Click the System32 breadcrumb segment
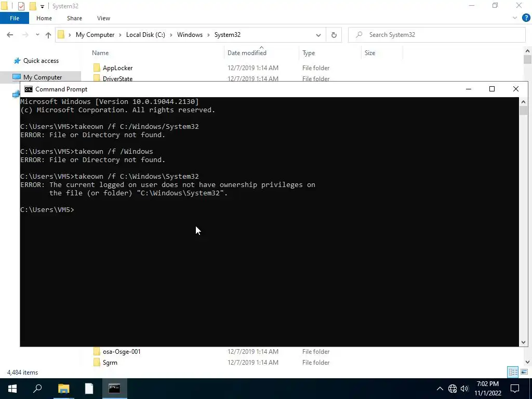Screen dimensions: 532x399 click(x=228, y=35)
